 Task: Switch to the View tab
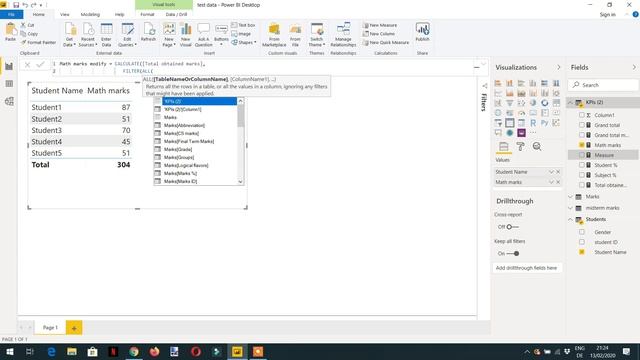(64, 14)
